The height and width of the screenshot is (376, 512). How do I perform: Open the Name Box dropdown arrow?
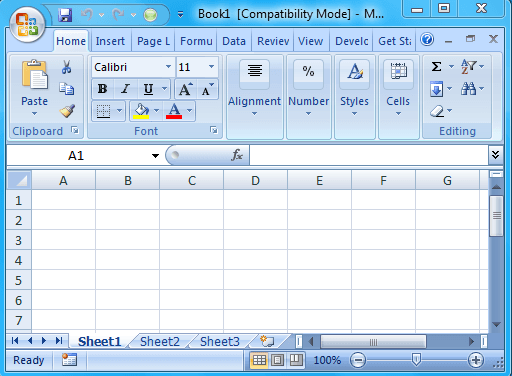coord(155,156)
